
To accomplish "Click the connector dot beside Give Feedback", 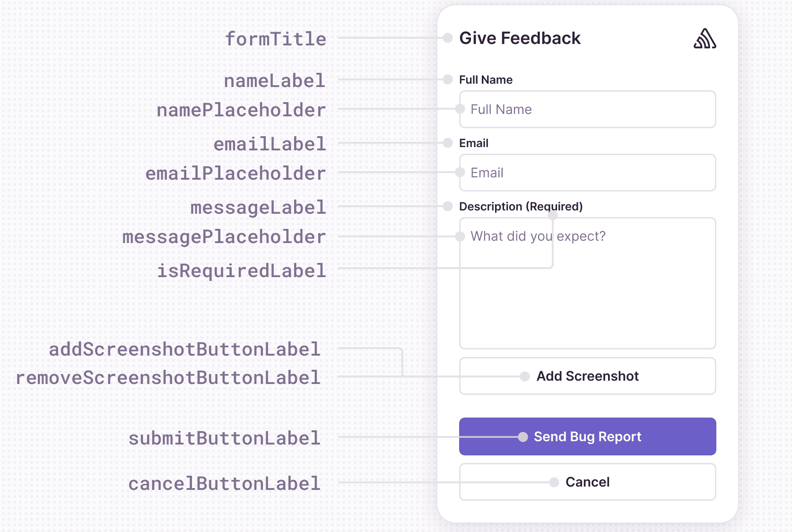I will pos(447,38).
